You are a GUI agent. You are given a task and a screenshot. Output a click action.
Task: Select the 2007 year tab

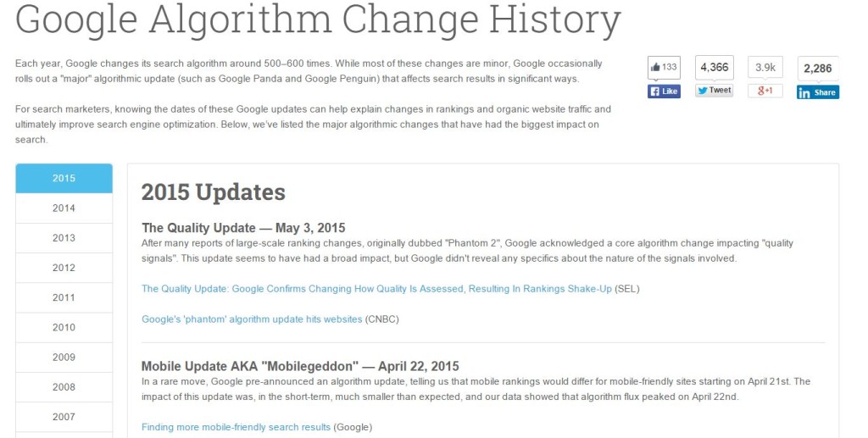[x=64, y=417]
